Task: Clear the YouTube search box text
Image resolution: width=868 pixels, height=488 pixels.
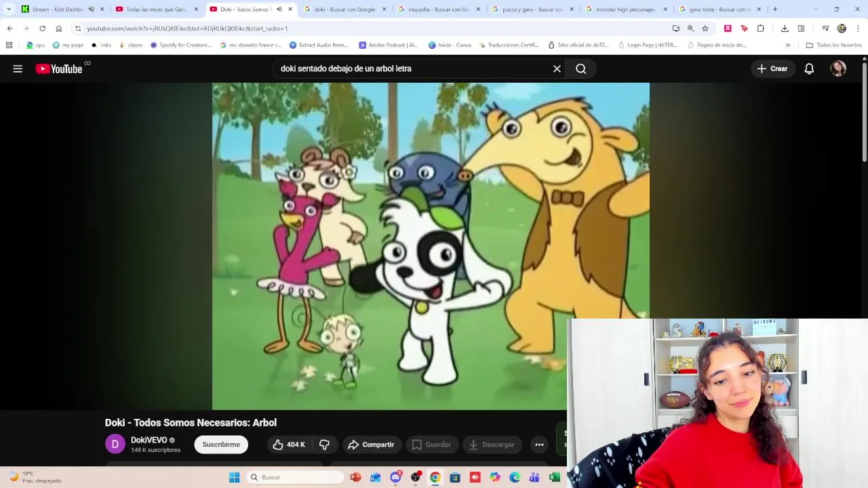Action: pyautogui.click(x=557, y=68)
